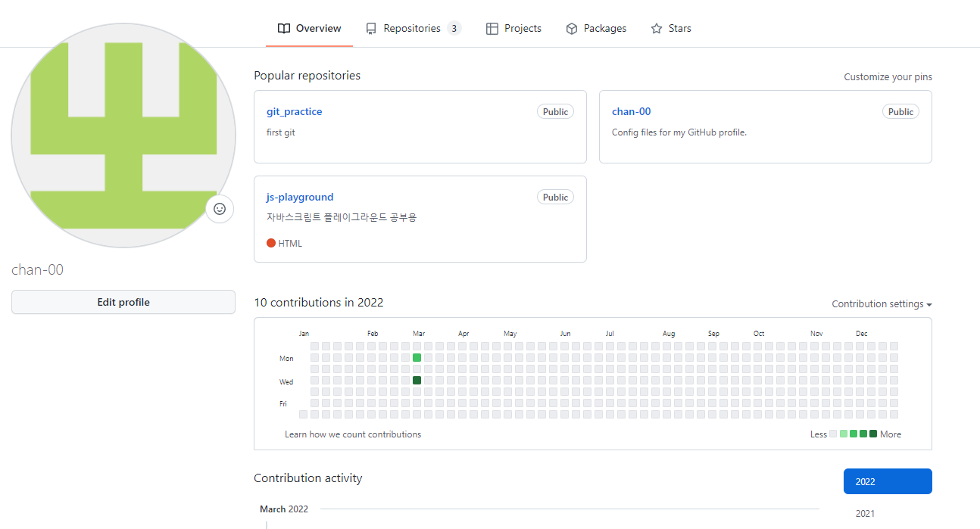Open the git_practice repository

point(295,111)
